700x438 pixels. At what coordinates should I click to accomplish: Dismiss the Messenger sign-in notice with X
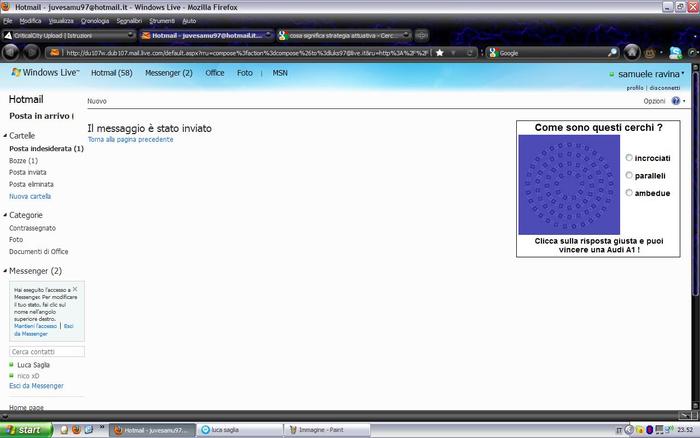click(x=75, y=289)
